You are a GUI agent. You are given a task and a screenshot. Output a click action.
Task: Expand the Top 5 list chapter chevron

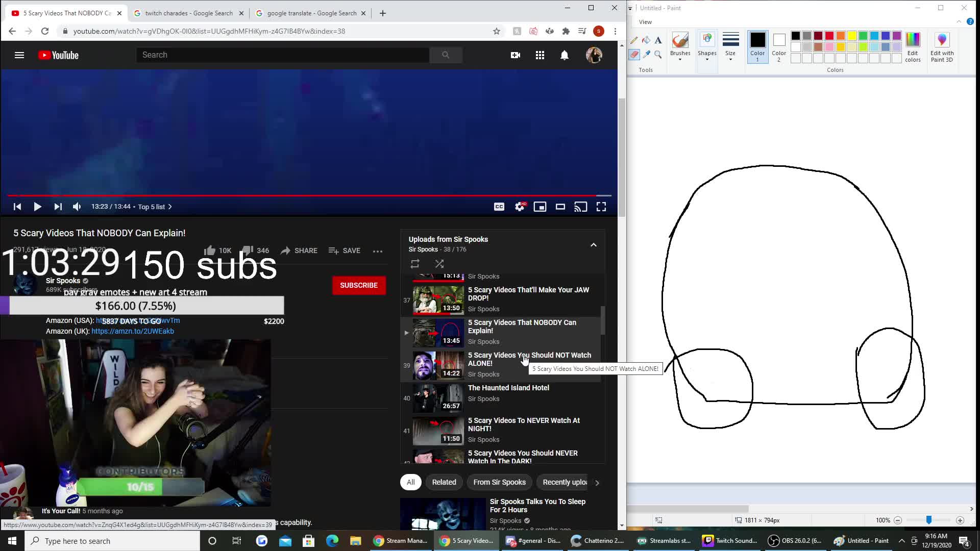click(x=170, y=207)
